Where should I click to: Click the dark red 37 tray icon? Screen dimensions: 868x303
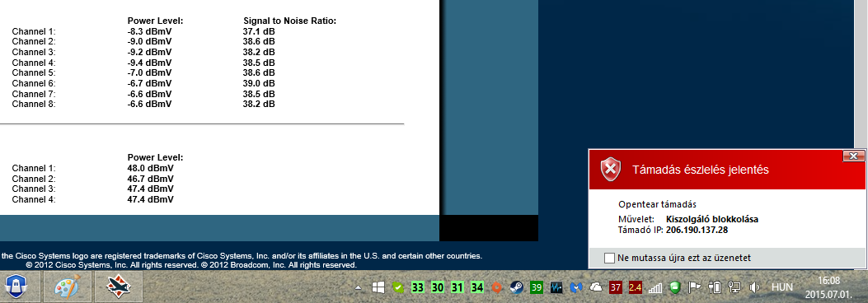coord(615,287)
